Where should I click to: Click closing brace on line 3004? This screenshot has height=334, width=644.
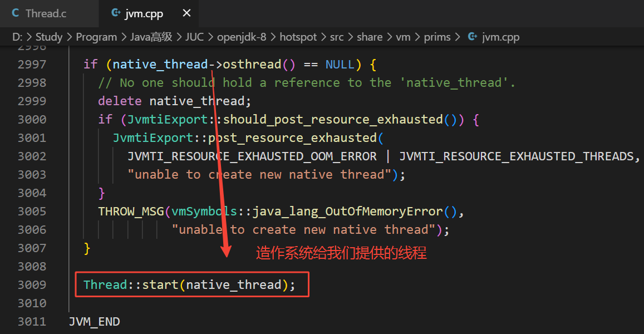[101, 193]
